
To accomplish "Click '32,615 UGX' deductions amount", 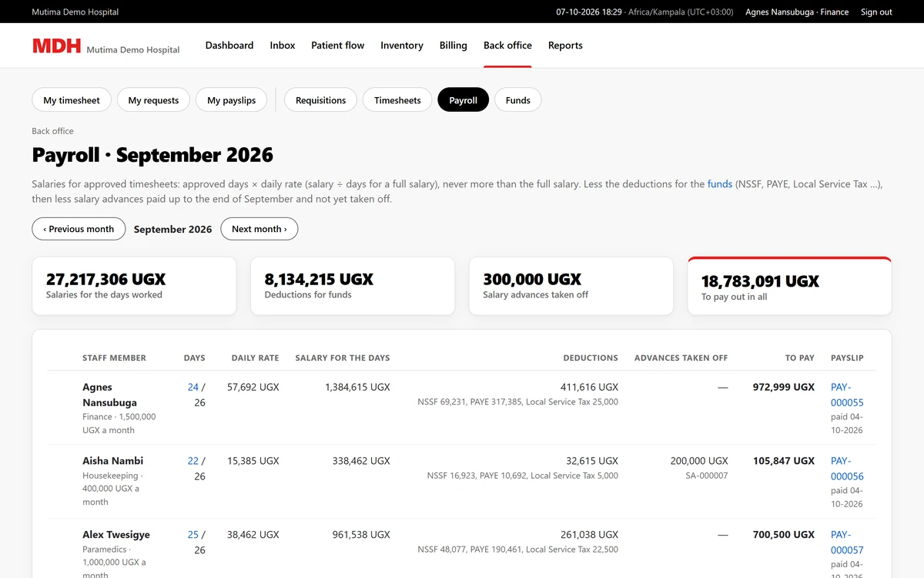I will click(592, 461).
